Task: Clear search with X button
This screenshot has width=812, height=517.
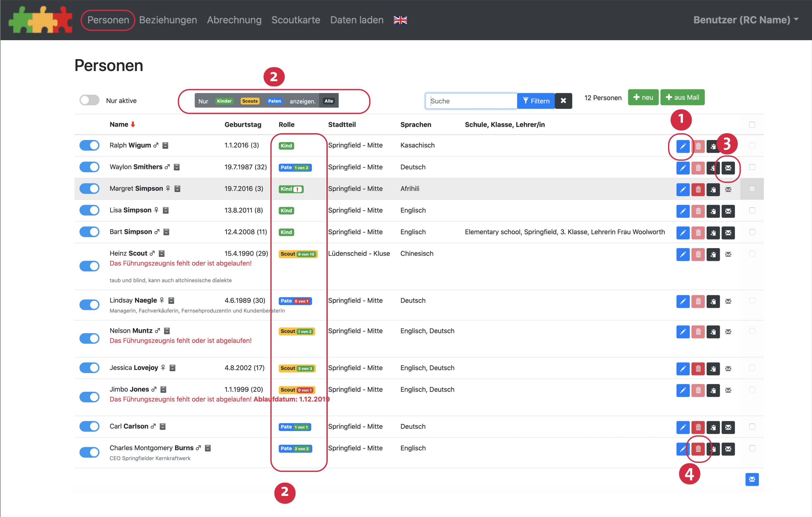Action: point(563,101)
